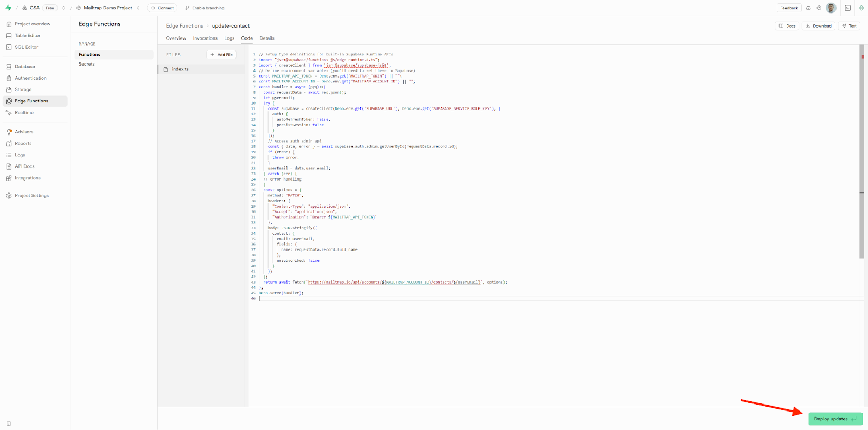Click the Add File button

[221, 54]
